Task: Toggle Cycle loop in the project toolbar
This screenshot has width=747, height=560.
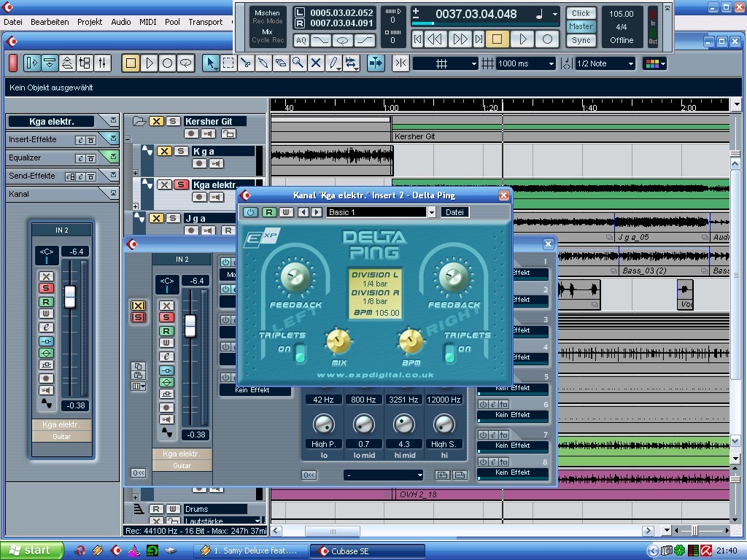Action: [x=185, y=63]
